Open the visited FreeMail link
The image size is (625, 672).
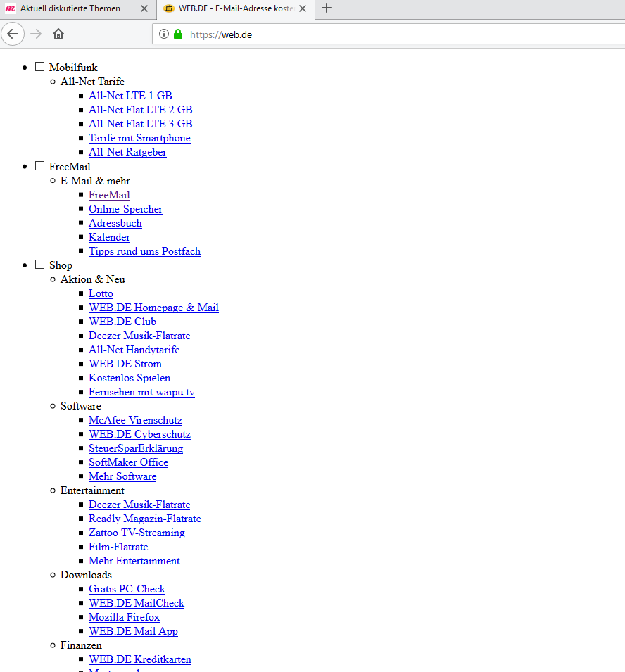[109, 195]
